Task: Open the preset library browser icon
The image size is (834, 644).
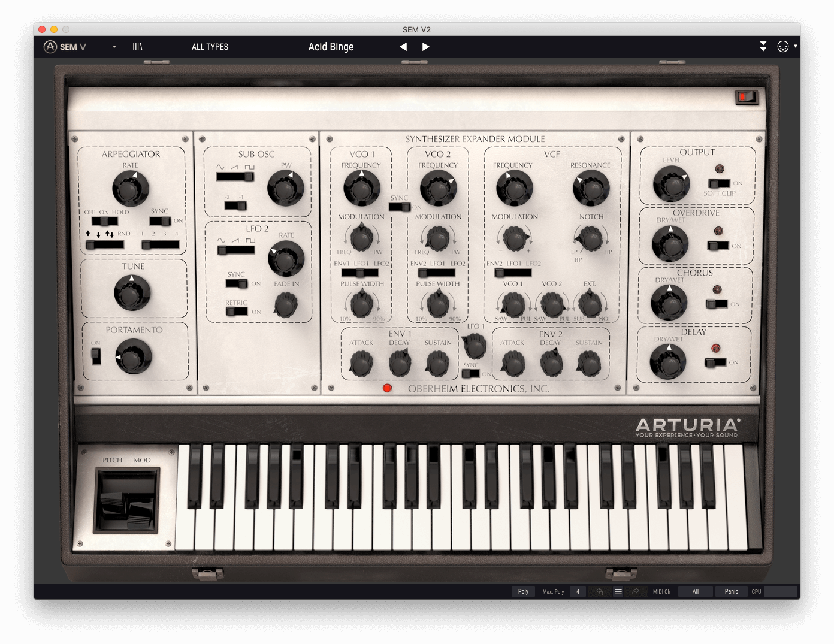Action: [137, 46]
